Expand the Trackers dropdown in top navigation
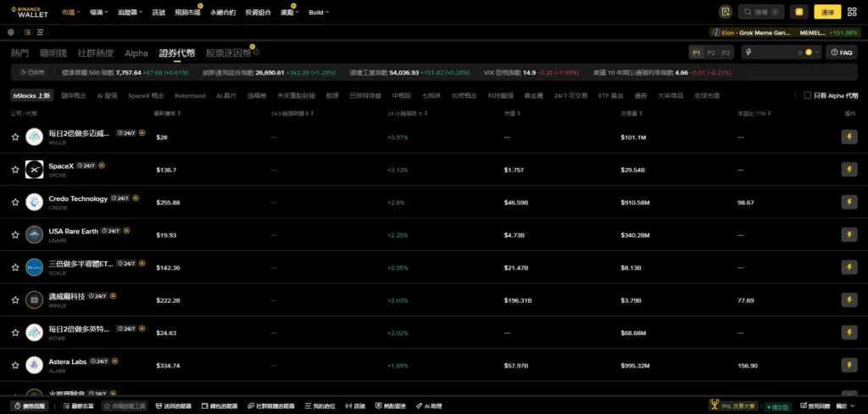This screenshot has height=414, width=868. [130, 12]
